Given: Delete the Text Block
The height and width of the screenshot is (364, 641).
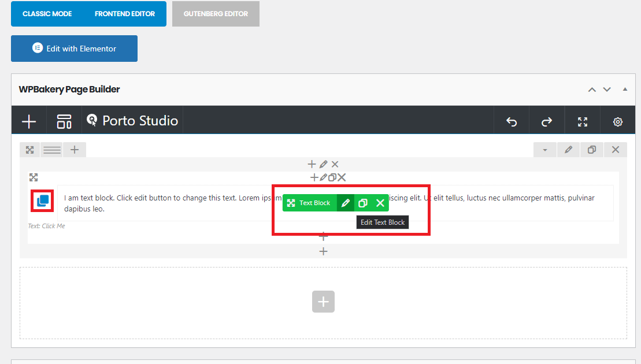Looking at the screenshot, I should (x=380, y=203).
